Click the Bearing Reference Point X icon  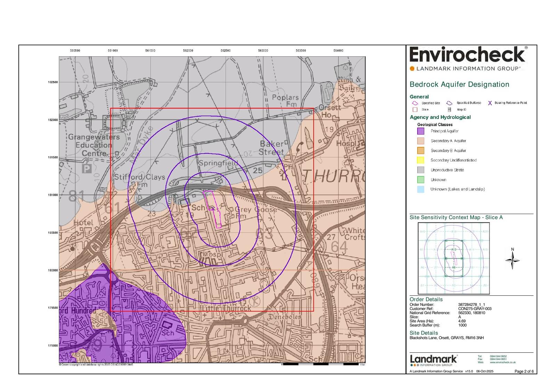[490, 103]
